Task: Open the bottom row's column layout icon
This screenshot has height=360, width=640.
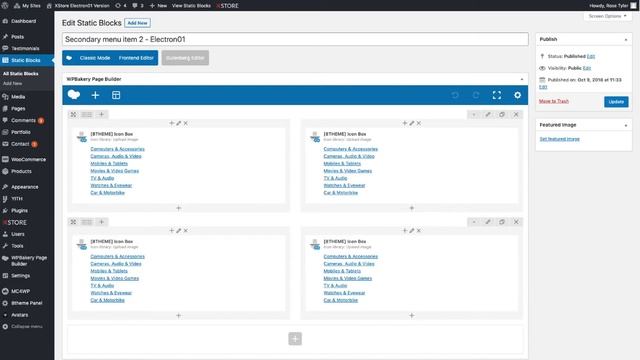Action: point(87,222)
